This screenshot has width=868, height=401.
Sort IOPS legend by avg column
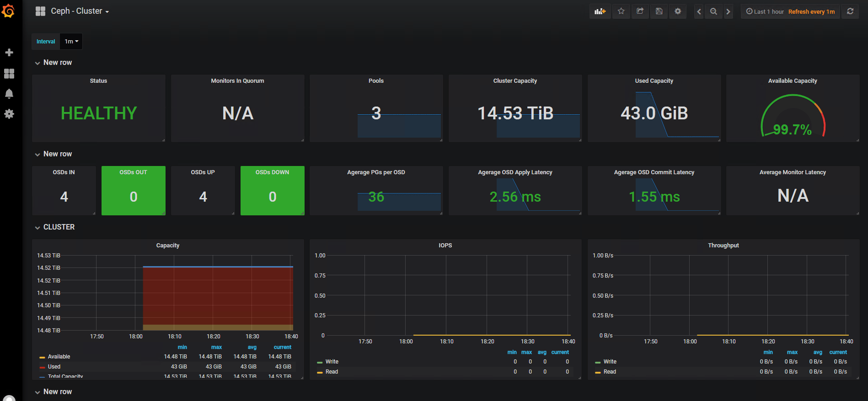[542, 353]
